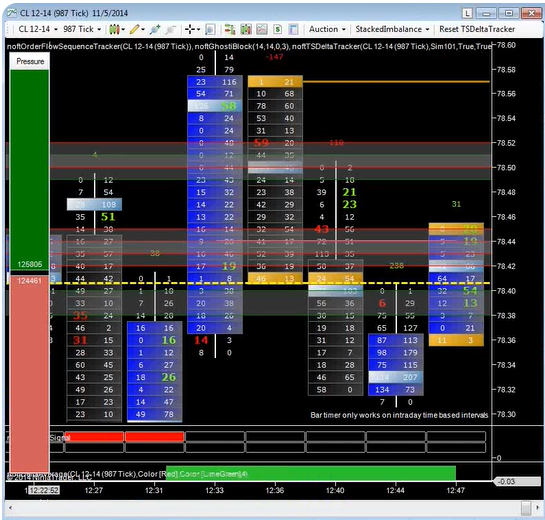Expand the CL 12-14 instrument dropdown
Screen dimensions: 545x520
[38, 29]
